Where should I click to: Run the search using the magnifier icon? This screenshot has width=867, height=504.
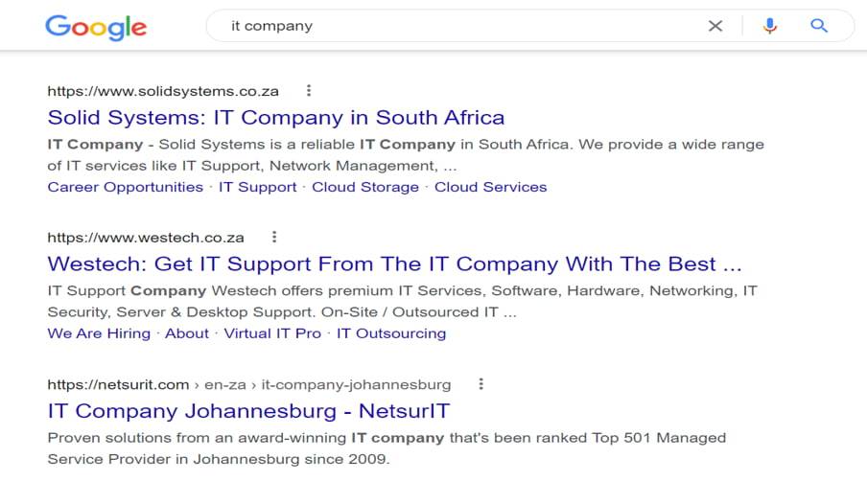tap(819, 26)
